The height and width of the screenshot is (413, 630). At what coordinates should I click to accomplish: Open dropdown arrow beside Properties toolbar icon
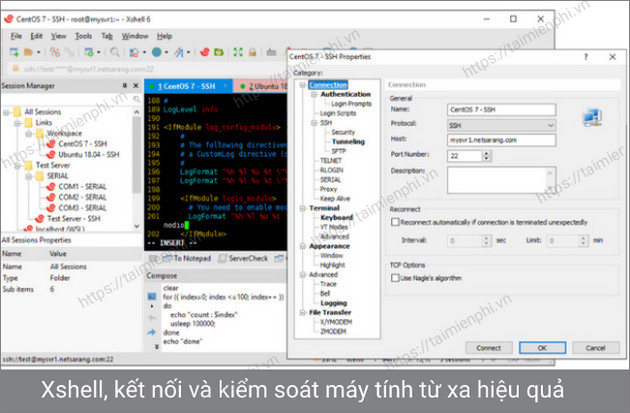98,52
